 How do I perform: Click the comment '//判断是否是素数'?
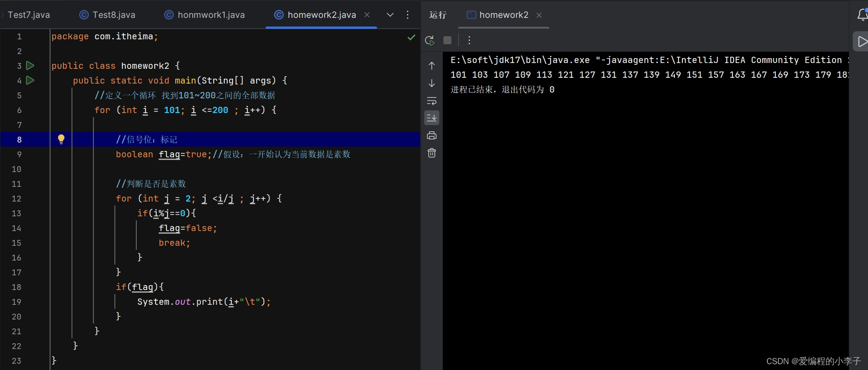pyautogui.click(x=151, y=184)
